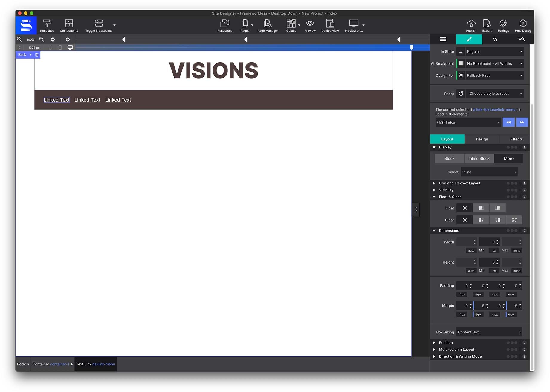
Task: Select Container.container-1 in breadcrumb
Action: point(51,364)
